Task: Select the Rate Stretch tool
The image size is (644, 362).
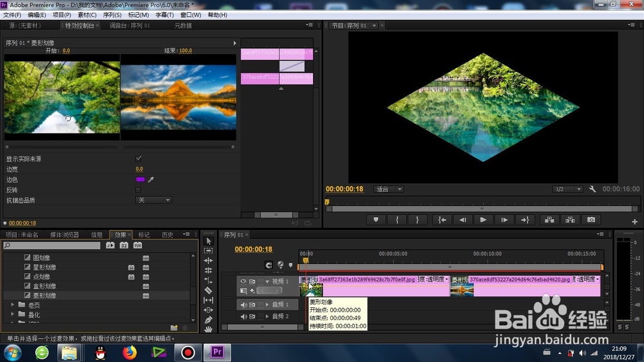Action: (208, 280)
